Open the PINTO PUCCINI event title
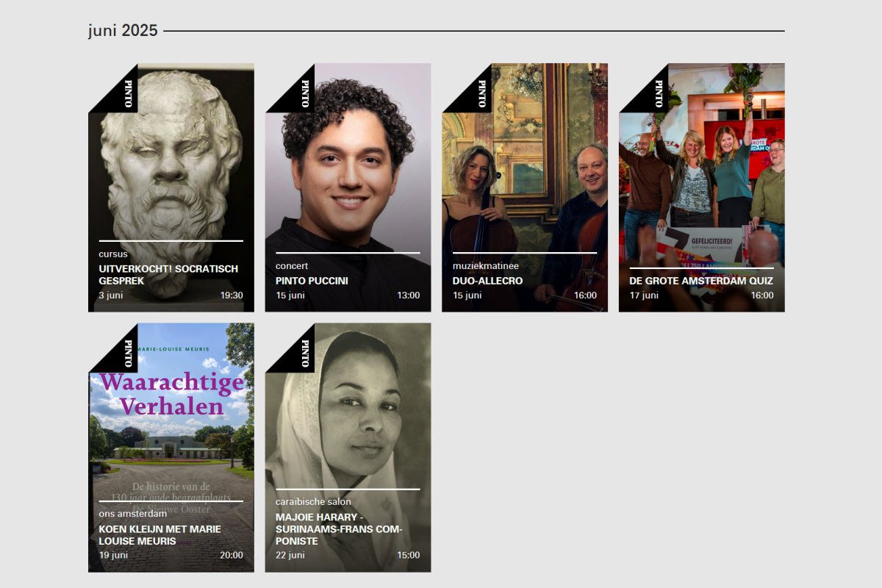The width and height of the screenshot is (882, 588). pyautogui.click(x=312, y=281)
